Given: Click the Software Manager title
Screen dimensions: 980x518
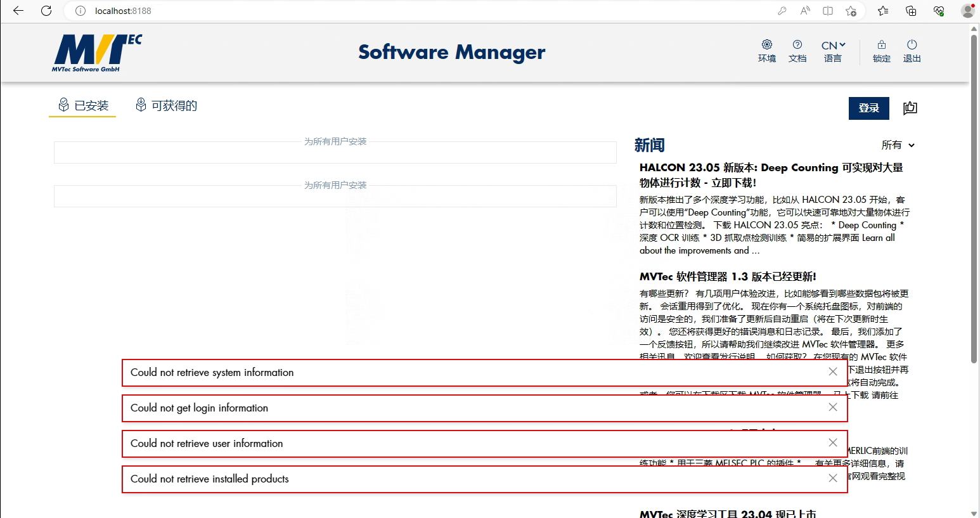Looking at the screenshot, I should pyautogui.click(x=451, y=52).
